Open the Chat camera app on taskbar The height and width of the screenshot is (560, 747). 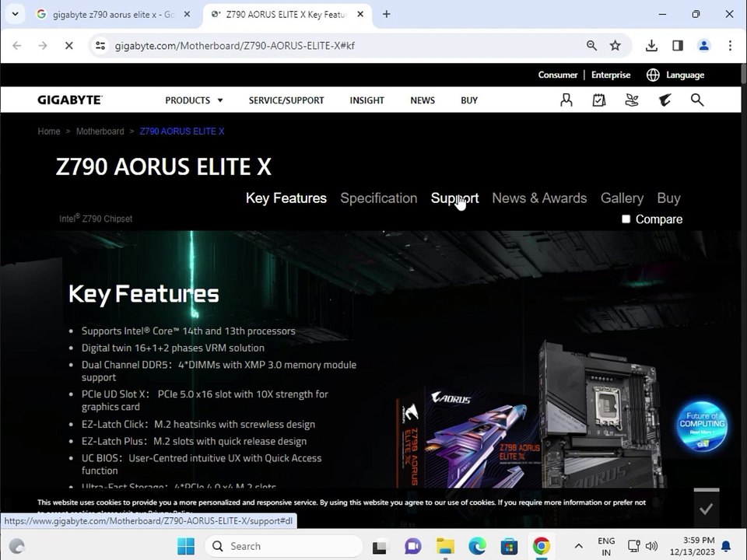(x=412, y=546)
